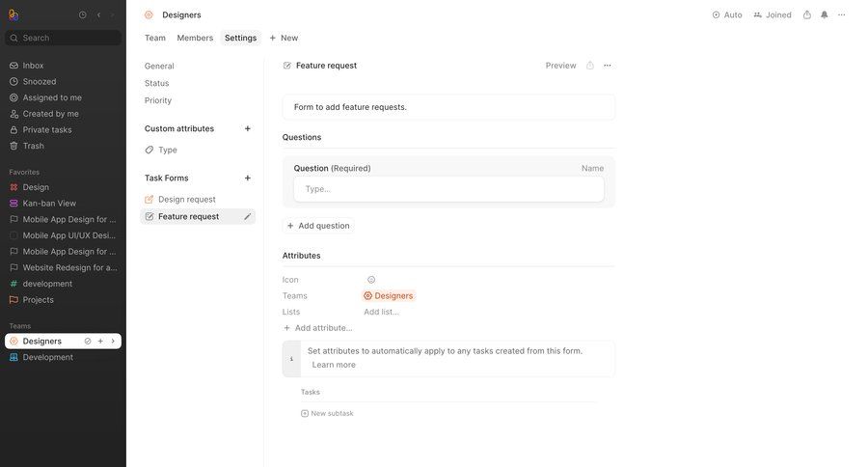
Task: Click the Preview button
Action: 560,66
